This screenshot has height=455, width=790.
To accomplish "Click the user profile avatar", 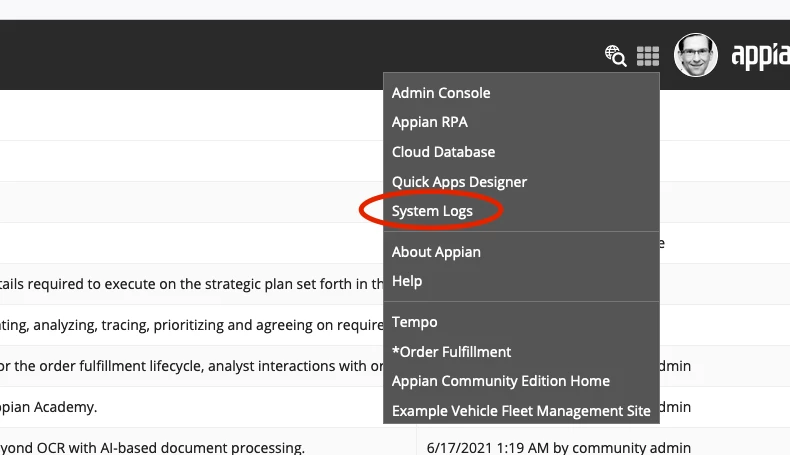I will (x=696, y=55).
